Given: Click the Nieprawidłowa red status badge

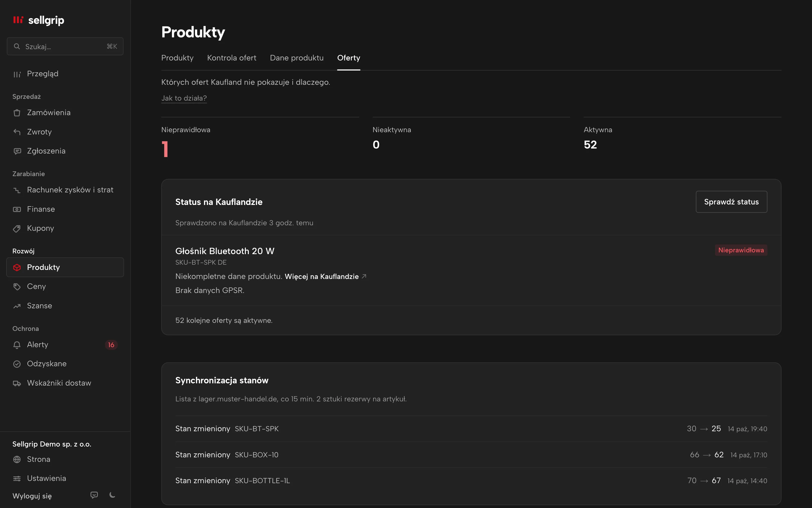Looking at the screenshot, I should [x=741, y=250].
